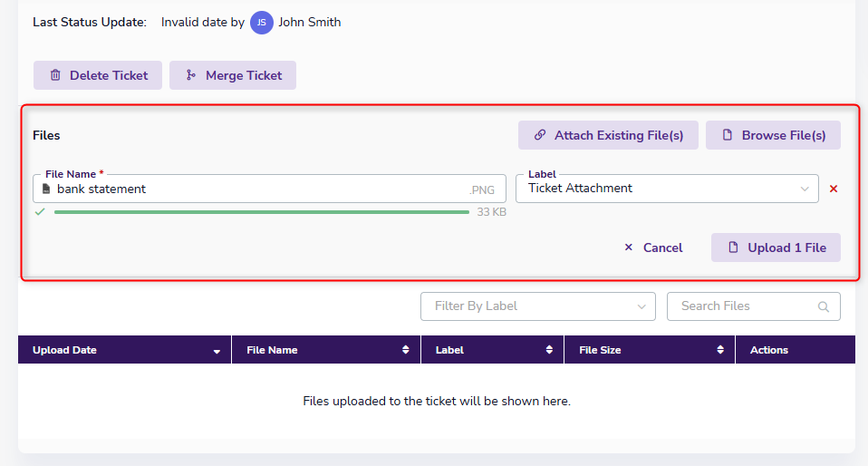
Task: Click the Upload Date sort arrow
Action: tap(217, 351)
